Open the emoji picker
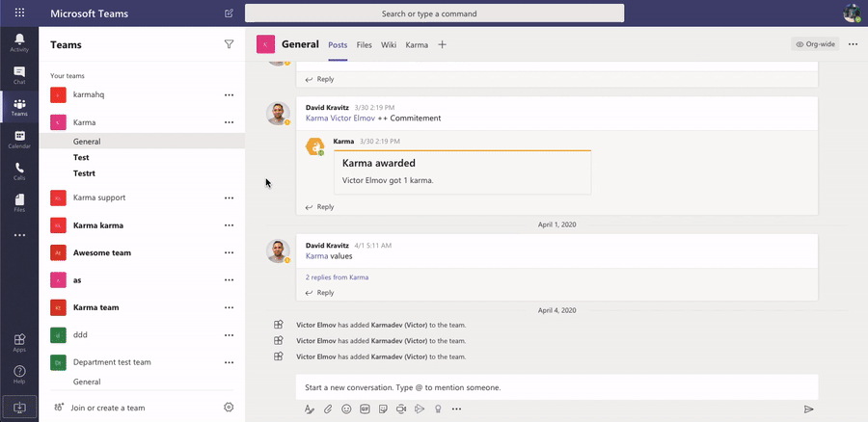This screenshot has width=868, height=422. [x=346, y=409]
